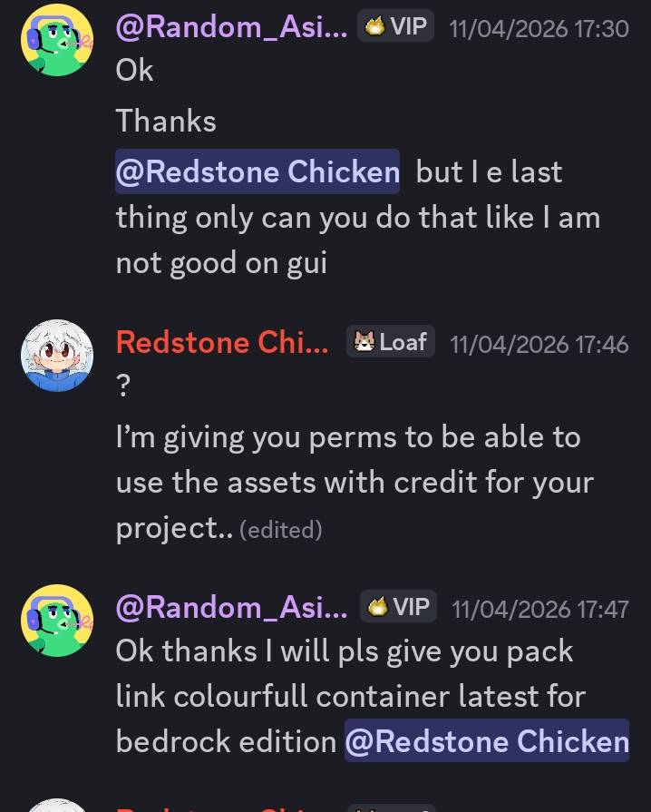Open the red Redstone Chi... username
Image resolution: width=651 pixels, height=812 pixels.
[222, 342]
